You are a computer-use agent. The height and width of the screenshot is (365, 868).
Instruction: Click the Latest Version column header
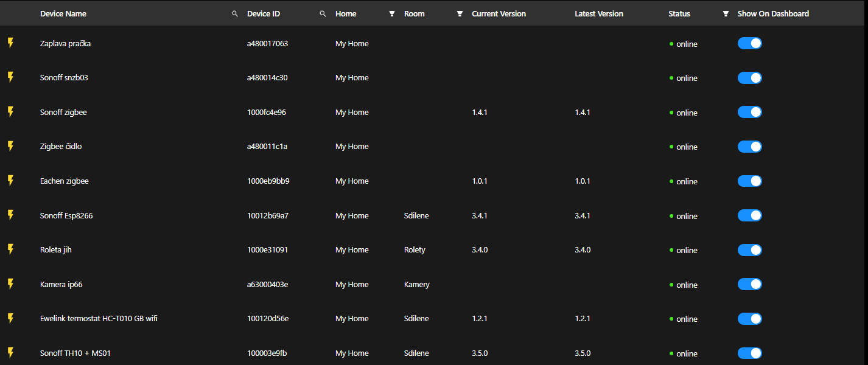(x=599, y=13)
